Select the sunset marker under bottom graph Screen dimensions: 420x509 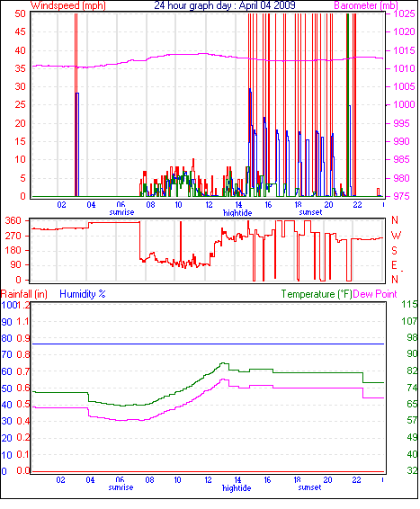[309, 487]
